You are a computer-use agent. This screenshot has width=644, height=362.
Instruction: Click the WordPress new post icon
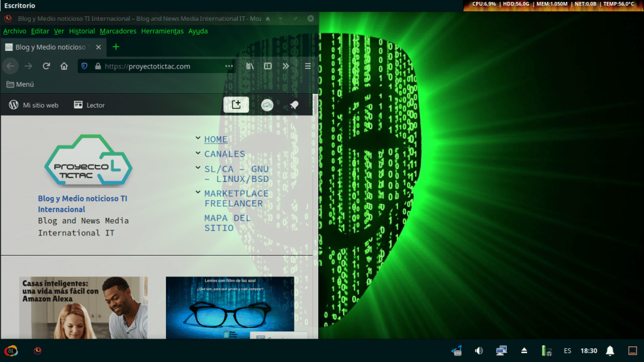[236, 105]
